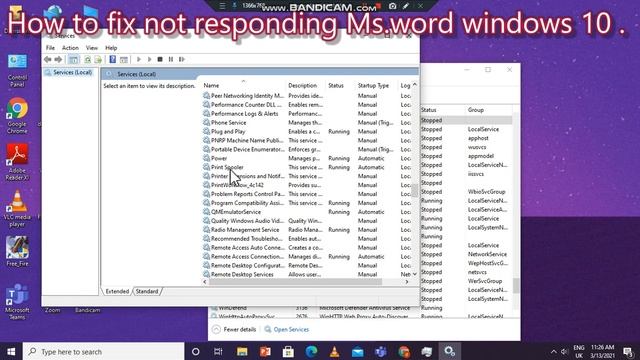Show hidden icons chevron in system tray
640x360 pixels.
tap(553, 351)
